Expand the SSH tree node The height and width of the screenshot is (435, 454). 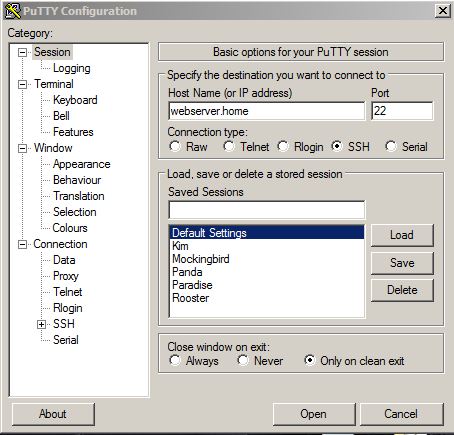pyautogui.click(x=41, y=324)
